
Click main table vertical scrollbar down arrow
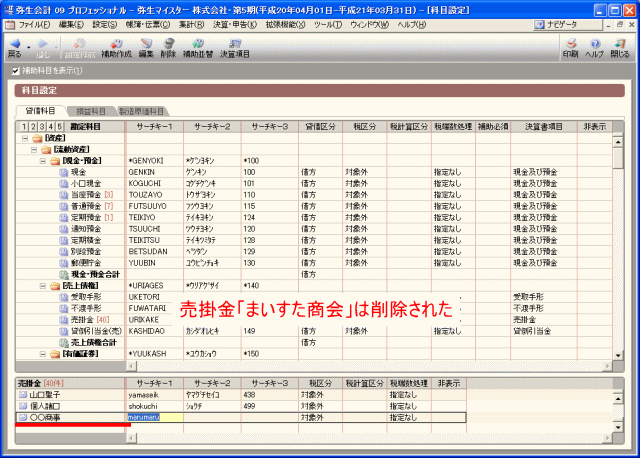618,355
